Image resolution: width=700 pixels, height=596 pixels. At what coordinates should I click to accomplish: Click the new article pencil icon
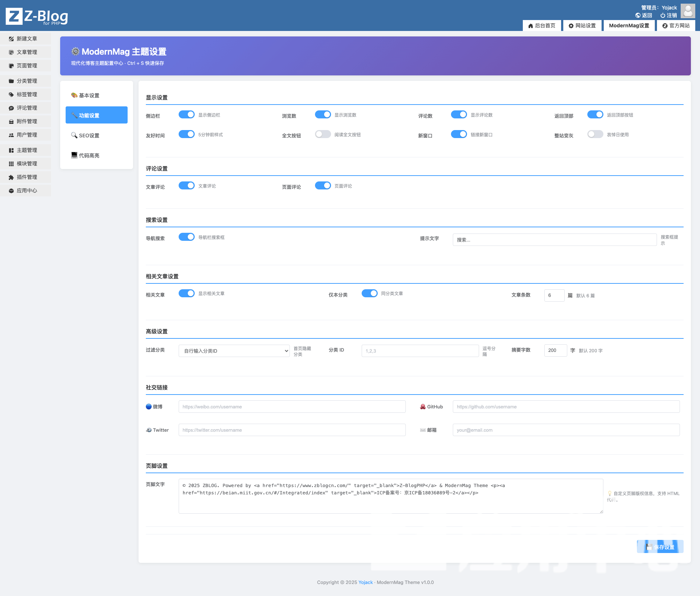tap(11, 39)
